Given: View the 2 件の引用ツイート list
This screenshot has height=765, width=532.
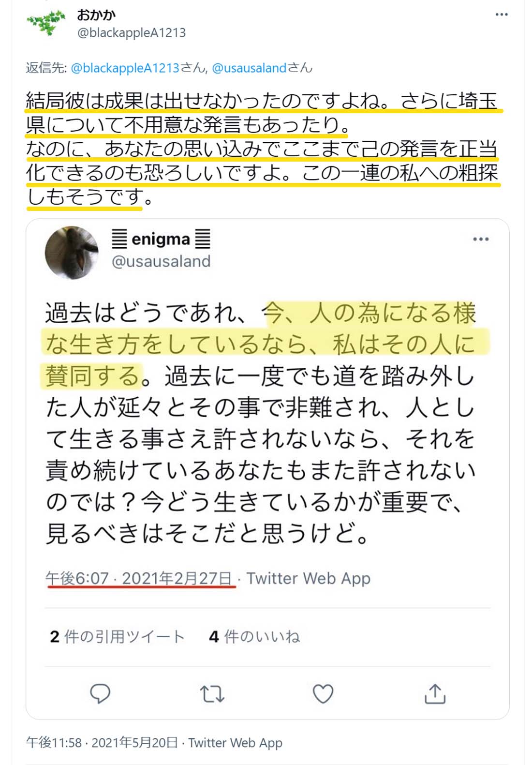Looking at the screenshot, I should pos(117,636).
